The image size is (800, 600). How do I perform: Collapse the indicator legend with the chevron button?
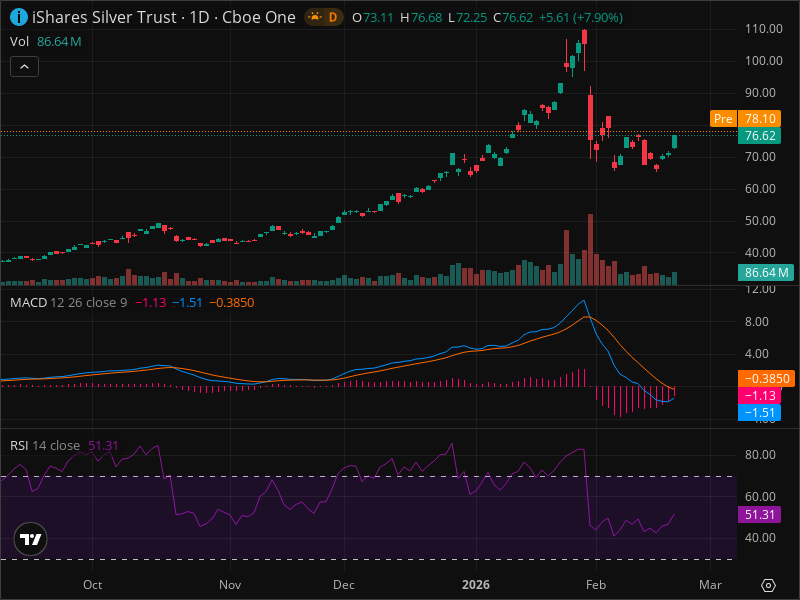click(x=24, y=67)
